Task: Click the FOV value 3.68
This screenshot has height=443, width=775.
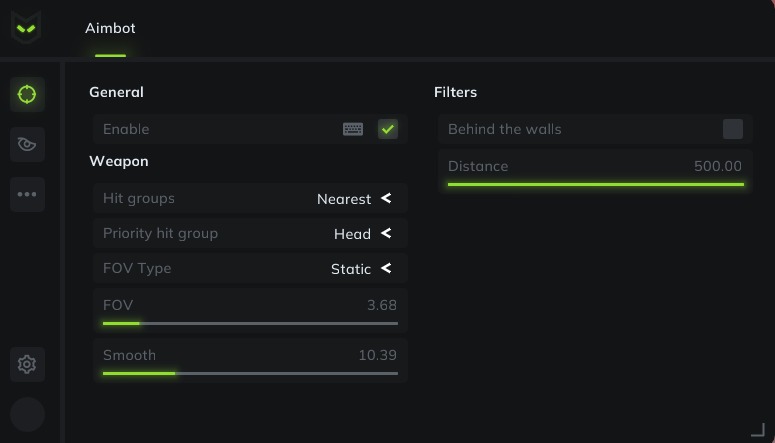Action: (x=381, y=305)
